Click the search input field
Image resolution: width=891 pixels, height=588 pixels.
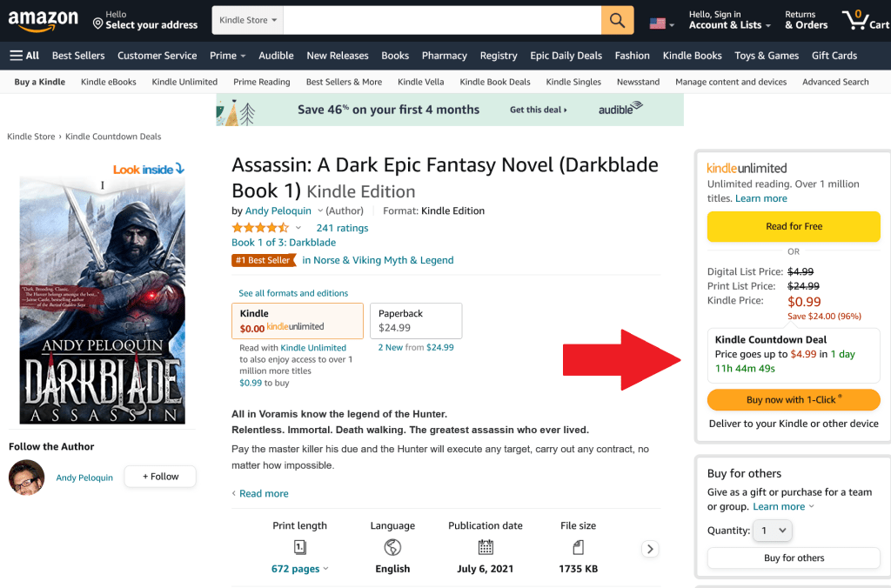[441, 21]
